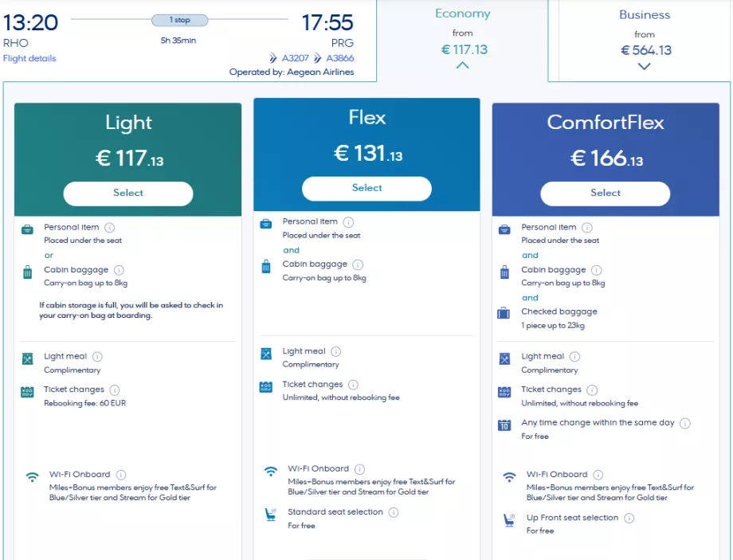Select the Flex fare option
The image size is (733, 560).
[366, 189]
